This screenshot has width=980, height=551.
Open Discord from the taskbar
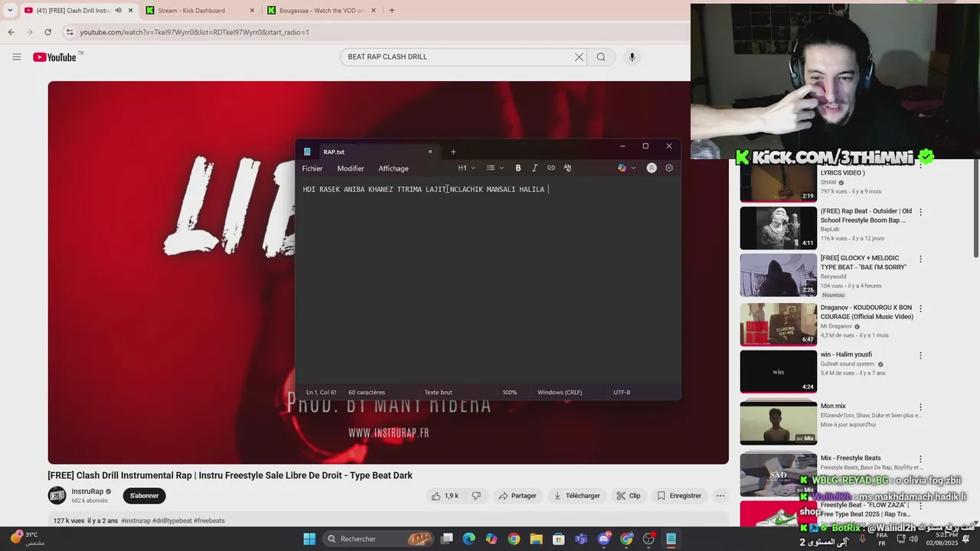point(604,539)
